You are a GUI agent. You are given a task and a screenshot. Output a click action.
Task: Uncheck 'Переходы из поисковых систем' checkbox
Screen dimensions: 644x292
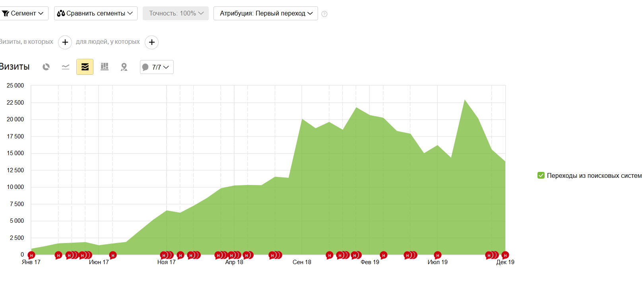(x=541, y=175)
